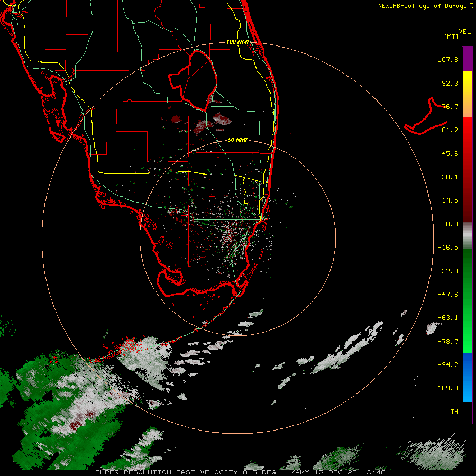Click the -16.5 value on velocity scale
The image size is (476, 476).
448,248
